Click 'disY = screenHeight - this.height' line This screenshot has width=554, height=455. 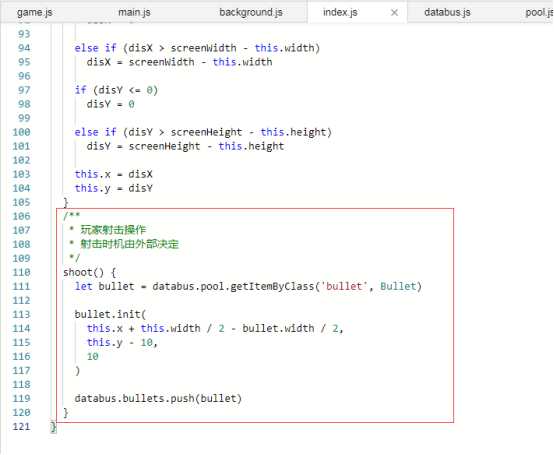[x=185, y=146]
